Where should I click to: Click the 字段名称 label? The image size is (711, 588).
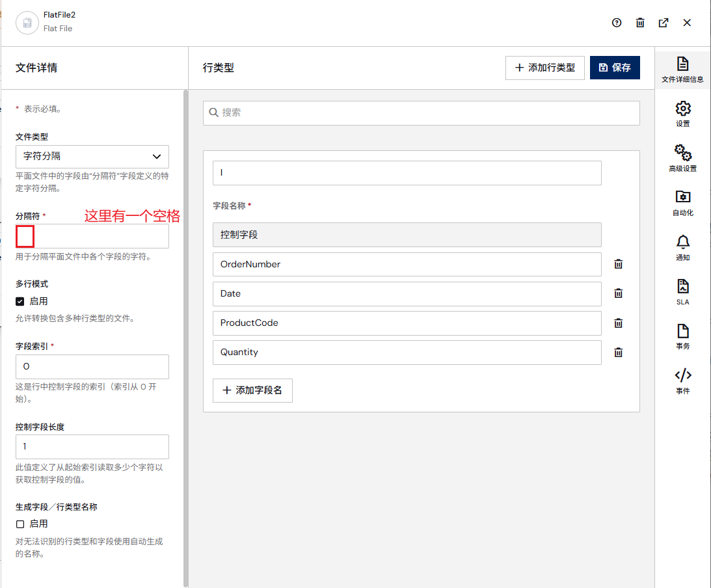point(229,206)
